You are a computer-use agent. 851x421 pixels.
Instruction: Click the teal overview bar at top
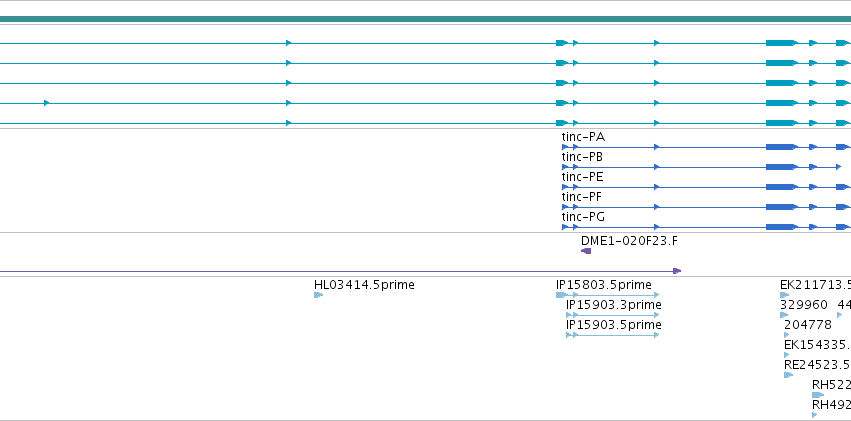pos(426,19)
